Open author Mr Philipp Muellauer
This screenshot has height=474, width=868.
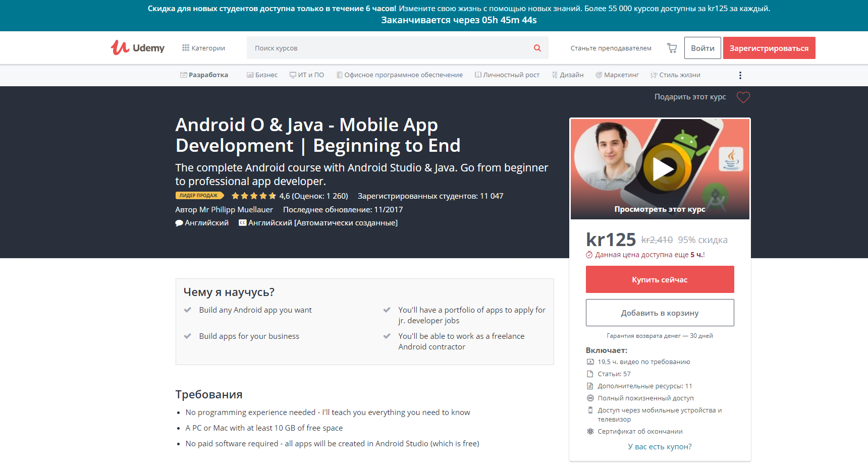tap(236, 210)
